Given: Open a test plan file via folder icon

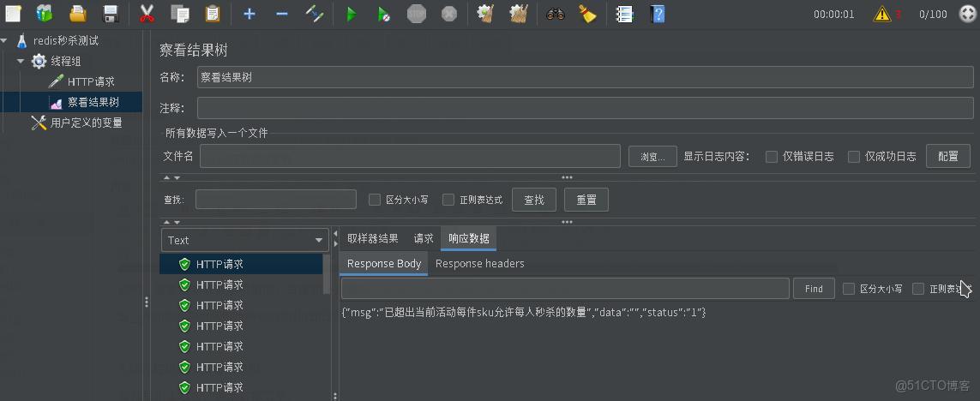Looking at the screenshot, I should click(77, 13).
